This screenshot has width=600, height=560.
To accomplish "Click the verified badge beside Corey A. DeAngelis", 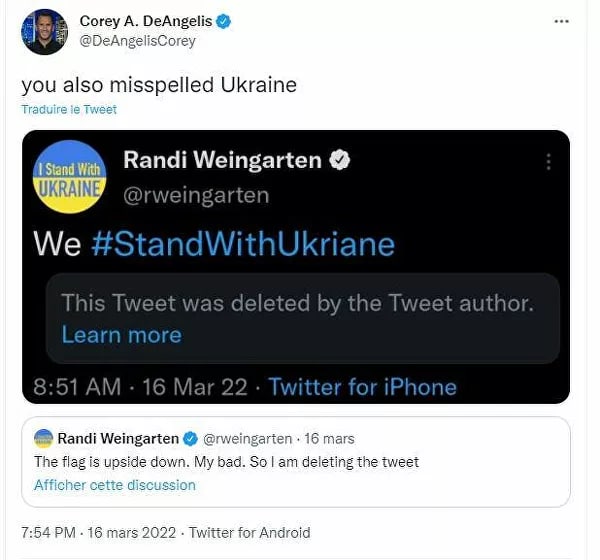I will click(x=224, y=21).
